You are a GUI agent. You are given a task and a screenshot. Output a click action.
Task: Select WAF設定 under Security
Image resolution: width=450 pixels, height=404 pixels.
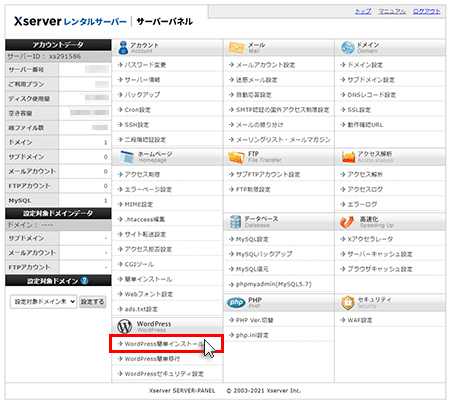[x=360, y=320]
